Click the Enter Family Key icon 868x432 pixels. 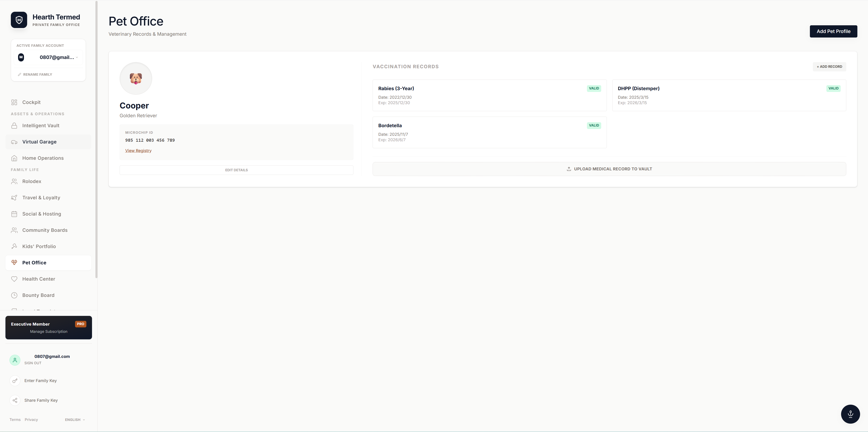click(x=15, y=381)
